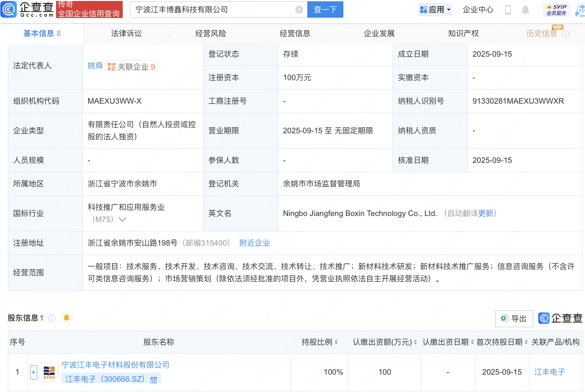Switch to 知识产权 tab
The image size is (585, 392).
pos(463,33)
